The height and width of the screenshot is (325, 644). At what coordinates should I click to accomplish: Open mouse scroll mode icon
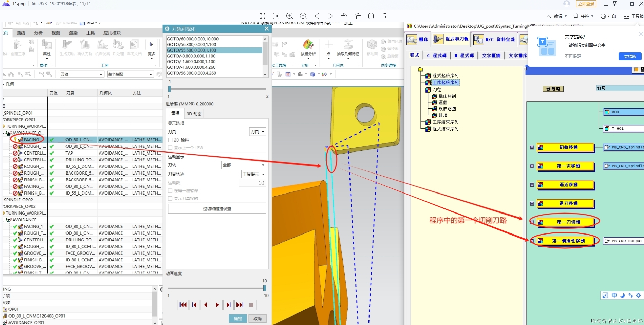[371, 16]
